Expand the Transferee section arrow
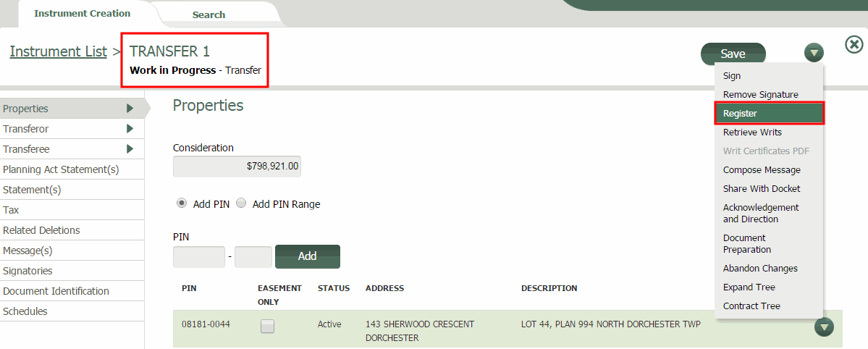Screen dimensions: 868x349 click(x=130, y=149)
